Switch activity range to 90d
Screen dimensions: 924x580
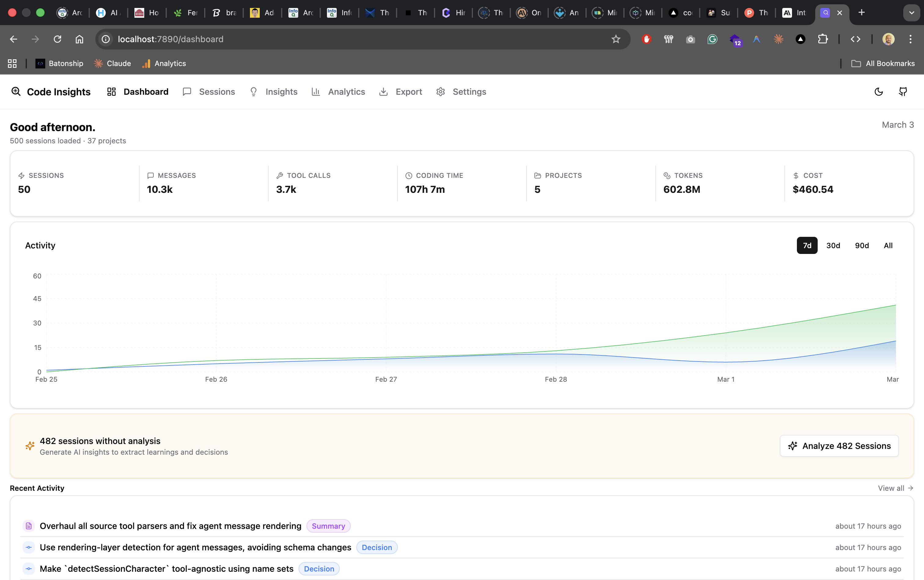point(862,245)
